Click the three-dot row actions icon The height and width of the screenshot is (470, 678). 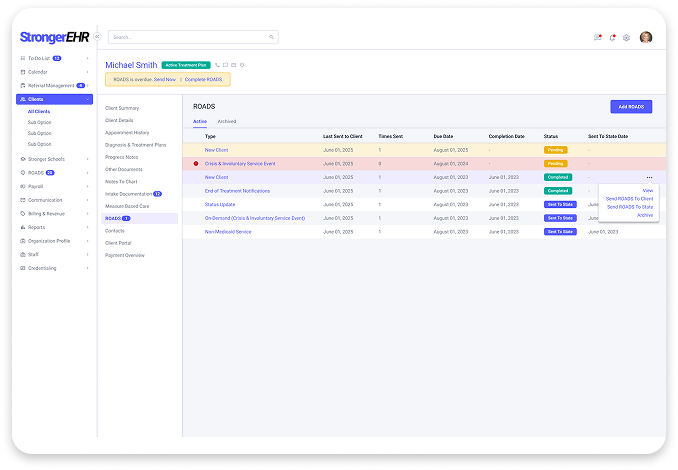coord(649,177)
